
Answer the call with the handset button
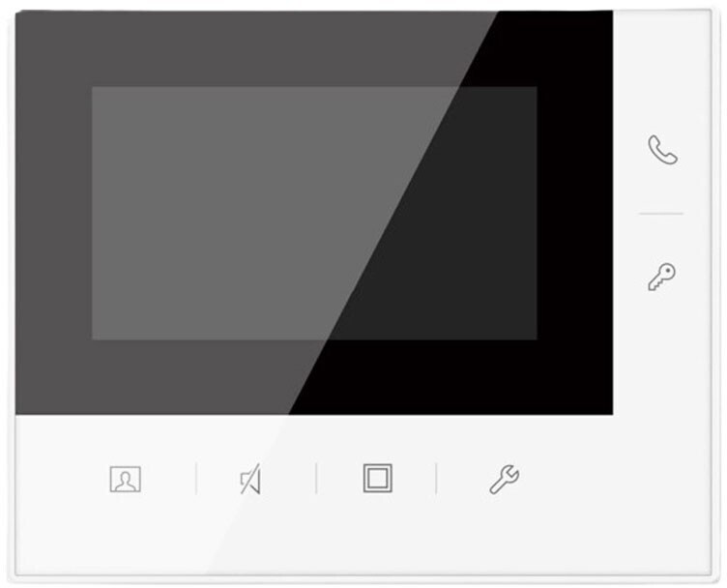662,150
